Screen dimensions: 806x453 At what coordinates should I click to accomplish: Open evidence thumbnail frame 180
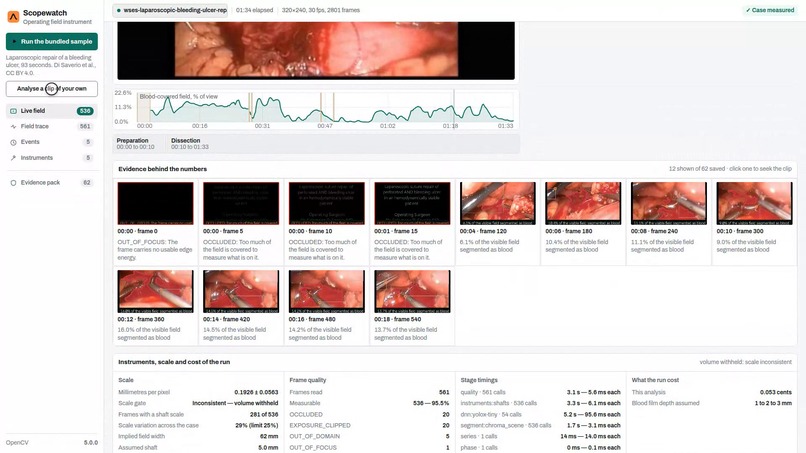tap(583, 203)
